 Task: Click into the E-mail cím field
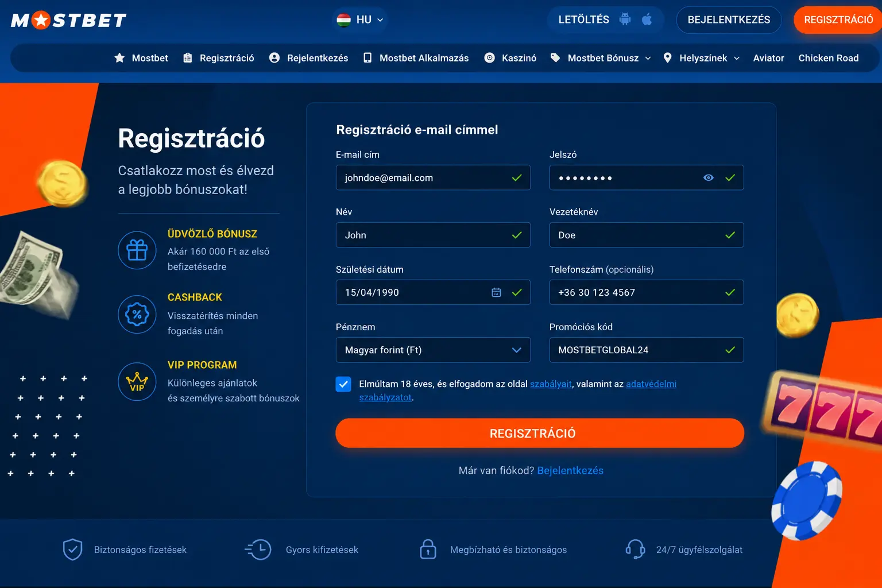click(433, 177)
